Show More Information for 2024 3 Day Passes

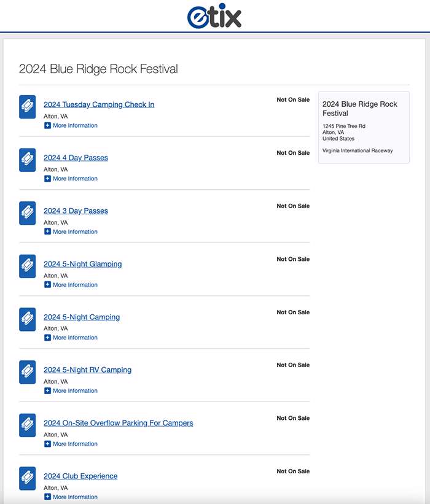click(x=71, y=232)
